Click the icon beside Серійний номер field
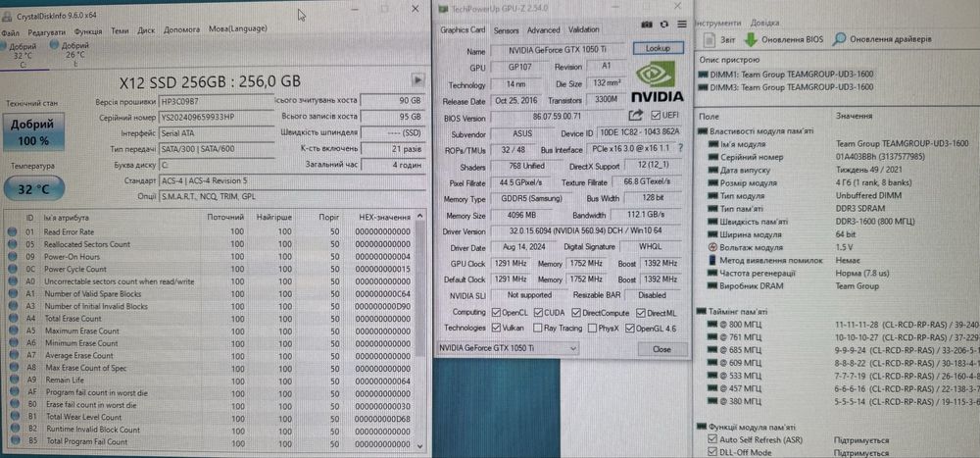Image resolution: width=980 pixels, height=458 pixels. point(713,157)
